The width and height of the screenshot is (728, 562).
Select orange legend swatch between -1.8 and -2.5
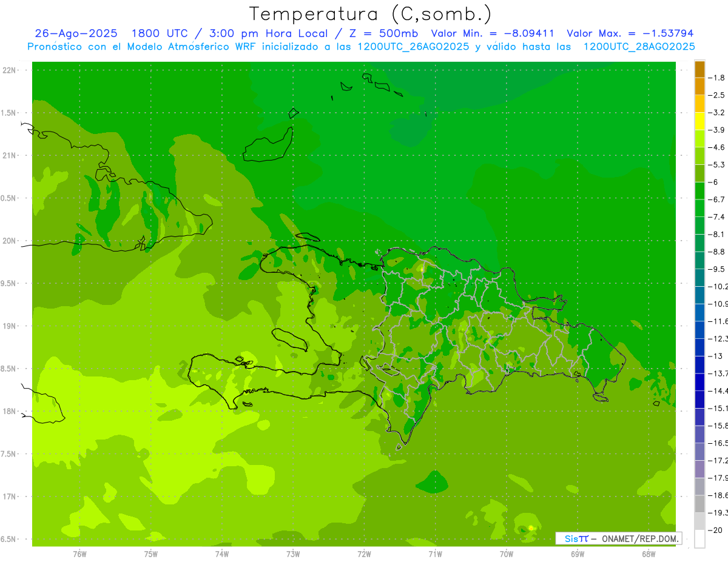[x=699, y=87]
